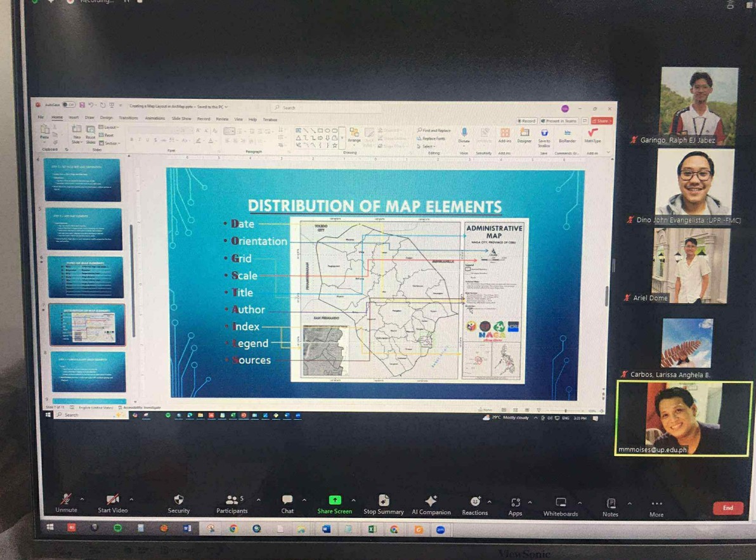The width and height of the screenshot is (756, 560).
Task: Click Reuse Slides in the ribbon
Action: pyautogui.click(x=90, y=134)
